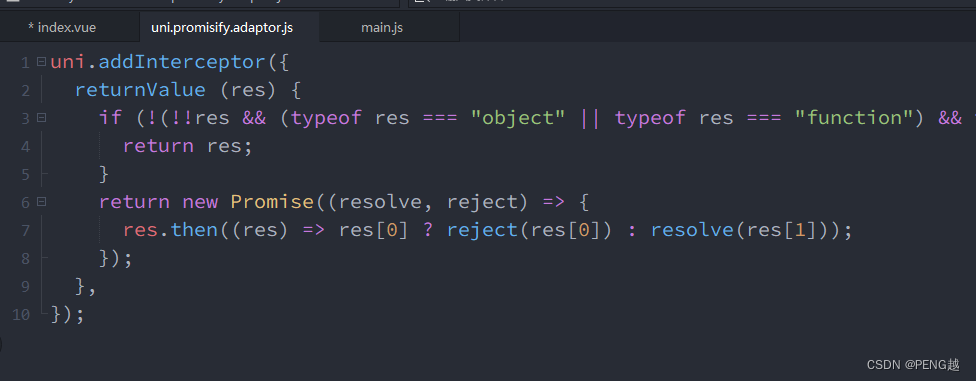Collapse the if block fold on line 3

(41, 118)
